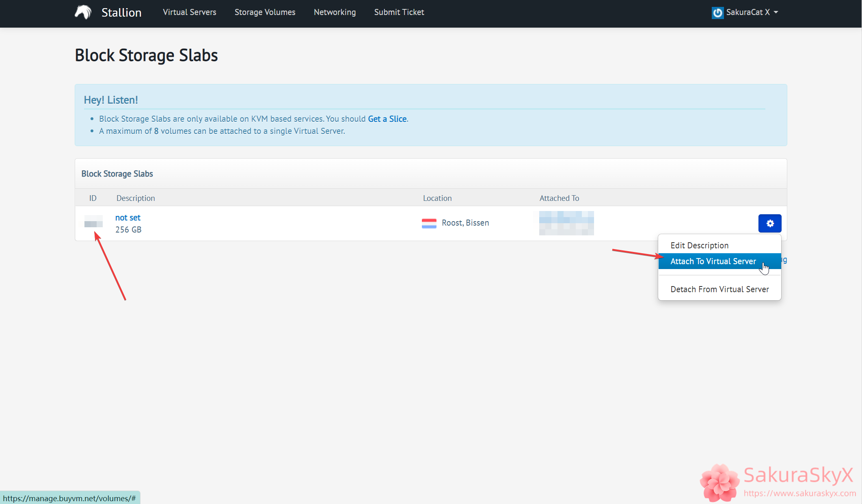Click the Description column header
862x504 pixels.
pyautogui.click(x=136, y=198)
